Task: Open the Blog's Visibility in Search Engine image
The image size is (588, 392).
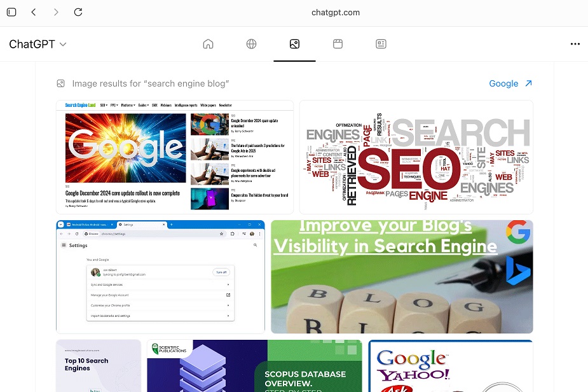Action: 402,277
